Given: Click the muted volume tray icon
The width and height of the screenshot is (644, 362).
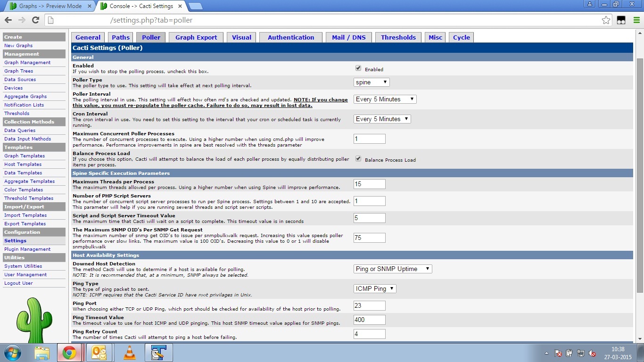Looking at the screenshot, I should [x=593, y=353].
